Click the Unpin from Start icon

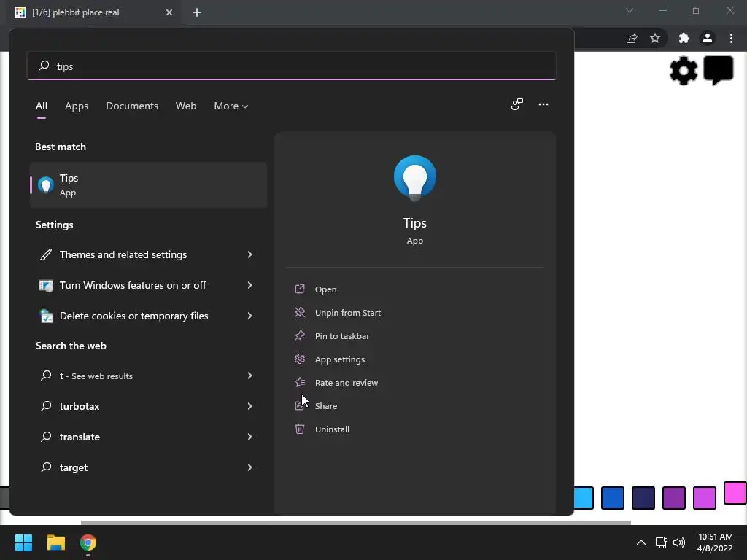[x=300, y=312]
